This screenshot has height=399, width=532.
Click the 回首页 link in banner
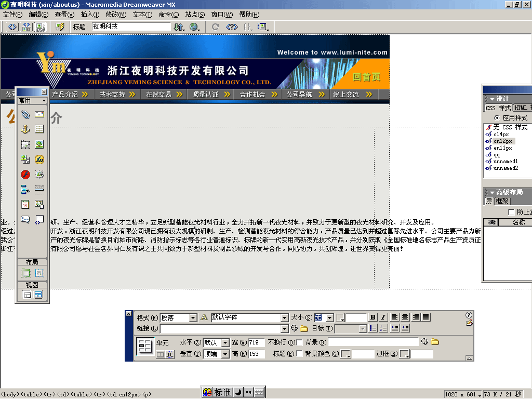(366, 77)
